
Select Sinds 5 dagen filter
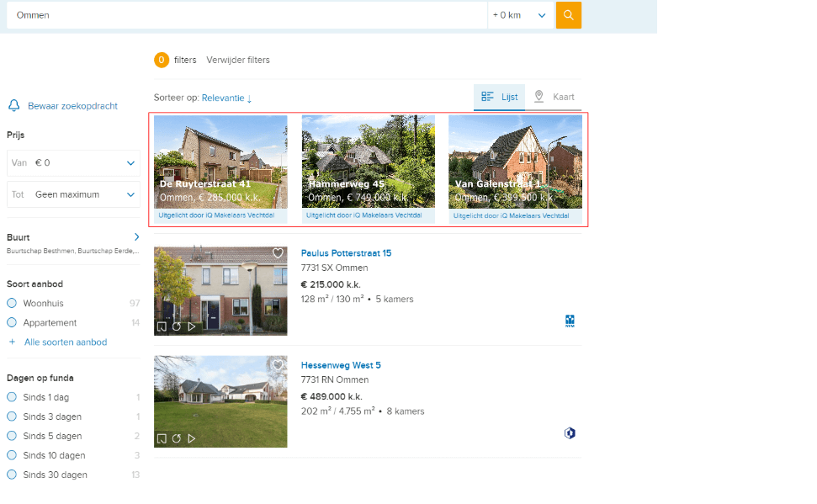click(12, 435)
